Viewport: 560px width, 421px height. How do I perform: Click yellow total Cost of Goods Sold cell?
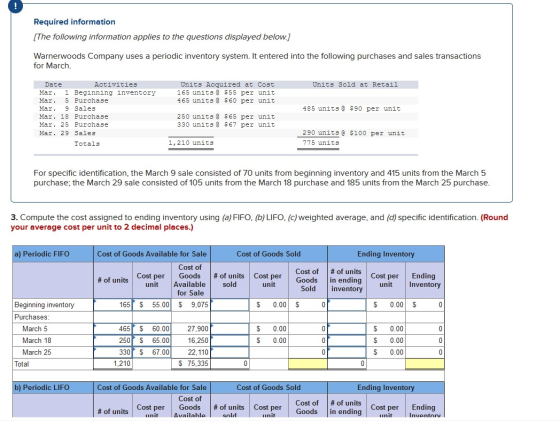click(x=308, y=364)
